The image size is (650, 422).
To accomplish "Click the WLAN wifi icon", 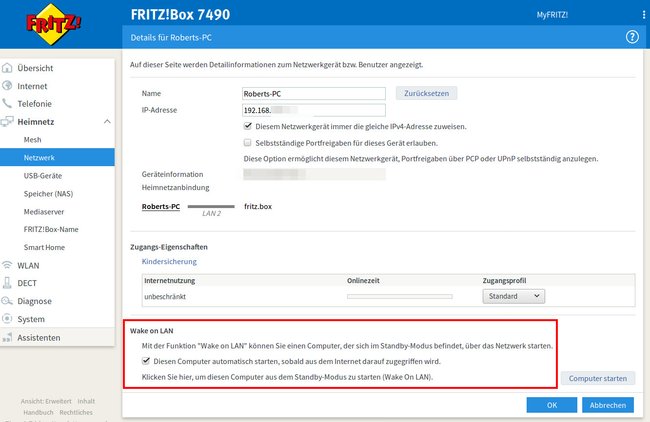I will click(x=7, y=265).
